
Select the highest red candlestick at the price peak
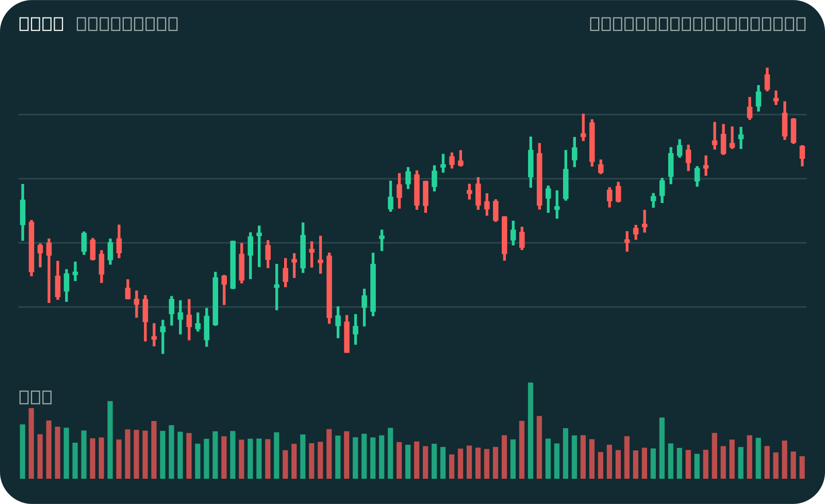click(767, 80)
